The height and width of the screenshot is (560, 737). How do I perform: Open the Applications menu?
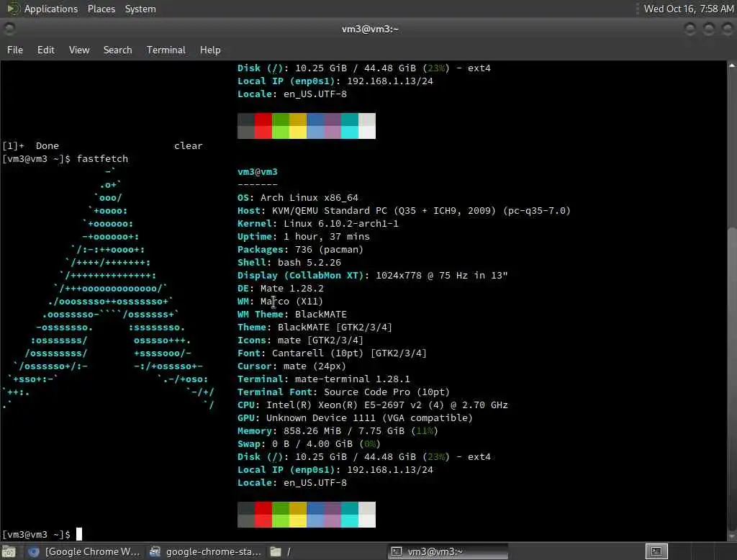point(51,9)
